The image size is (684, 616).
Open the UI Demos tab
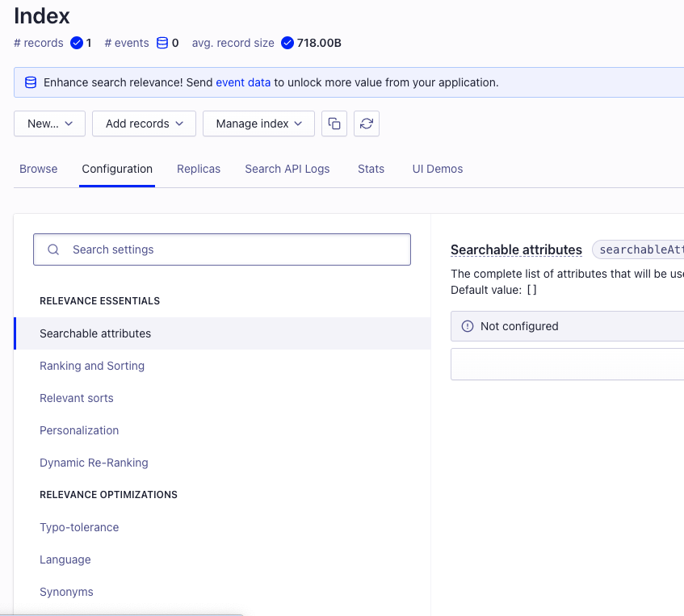tap(438, 169)
